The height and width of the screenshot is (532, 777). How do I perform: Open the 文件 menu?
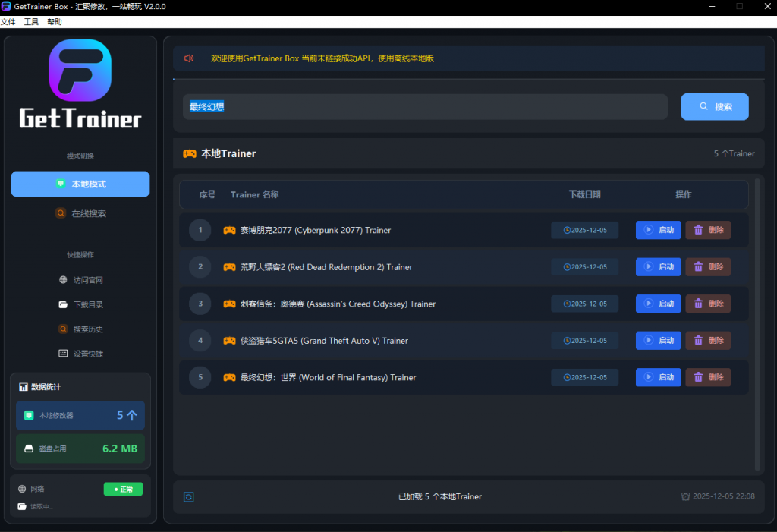[x=8, y=22]
